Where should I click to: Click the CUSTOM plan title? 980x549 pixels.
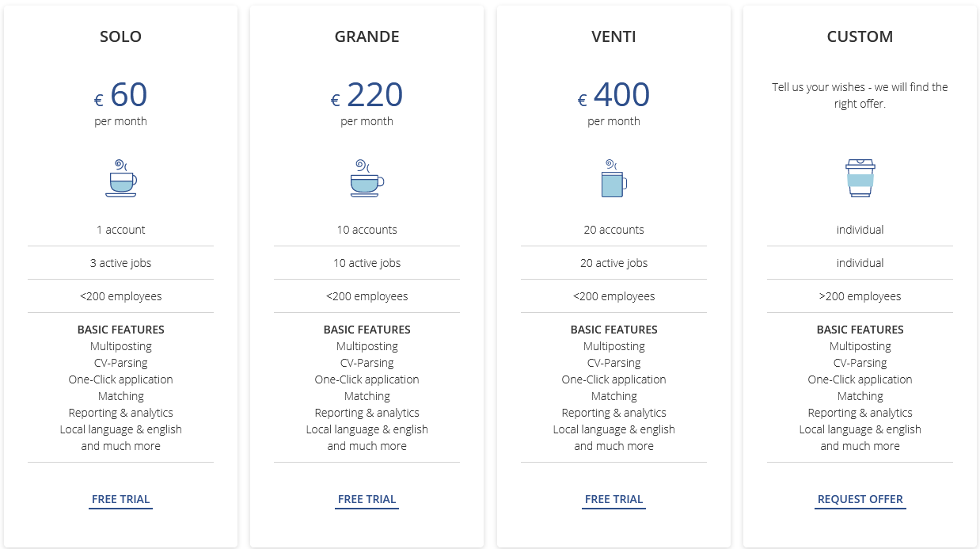860,36
